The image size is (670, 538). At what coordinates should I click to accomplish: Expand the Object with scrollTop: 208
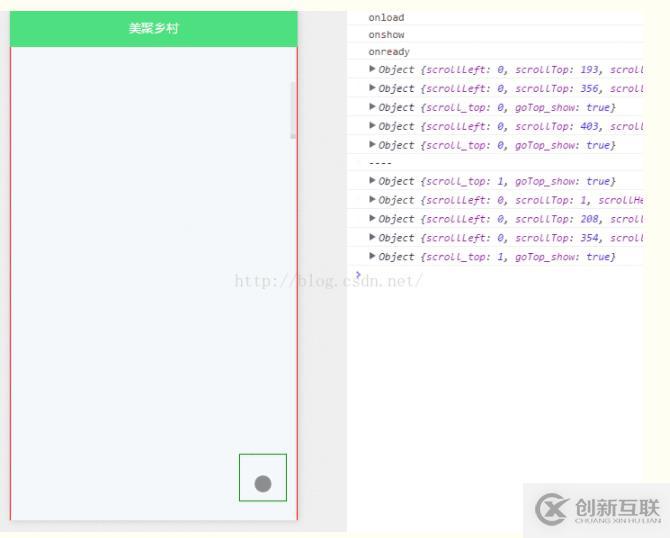373,219
